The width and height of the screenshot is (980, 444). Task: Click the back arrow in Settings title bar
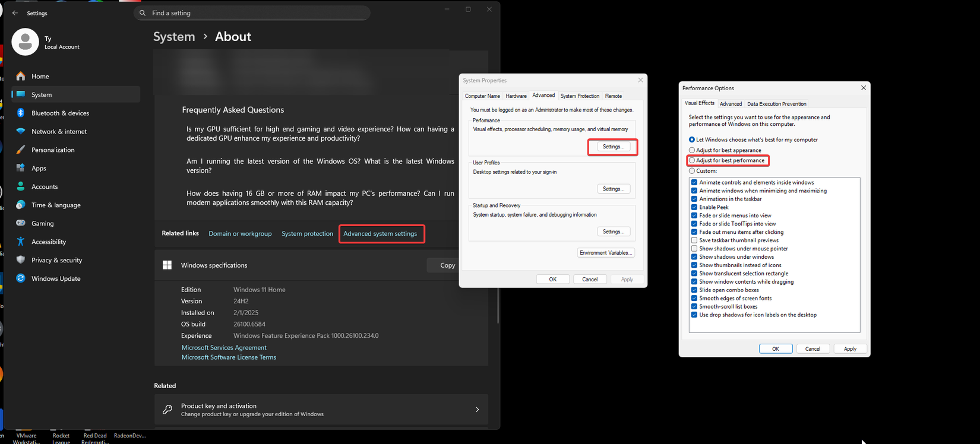point(15,13)
